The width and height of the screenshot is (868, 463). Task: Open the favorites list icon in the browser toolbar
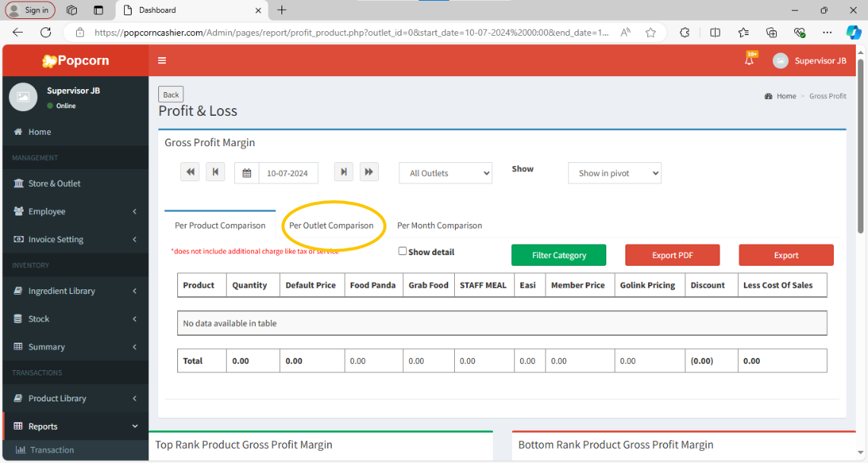743,33
